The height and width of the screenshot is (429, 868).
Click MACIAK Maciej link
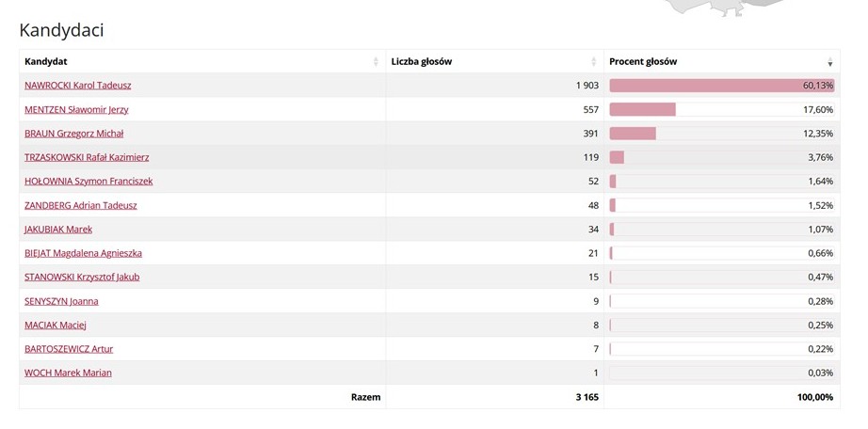pos(56,326)
